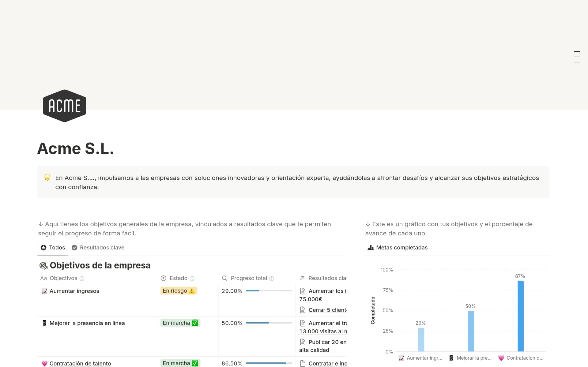This screenshot has width=588, height=367.
Task: Click the phone emoji of Mejorar la presencia
Action: click(x=44, y=323)
